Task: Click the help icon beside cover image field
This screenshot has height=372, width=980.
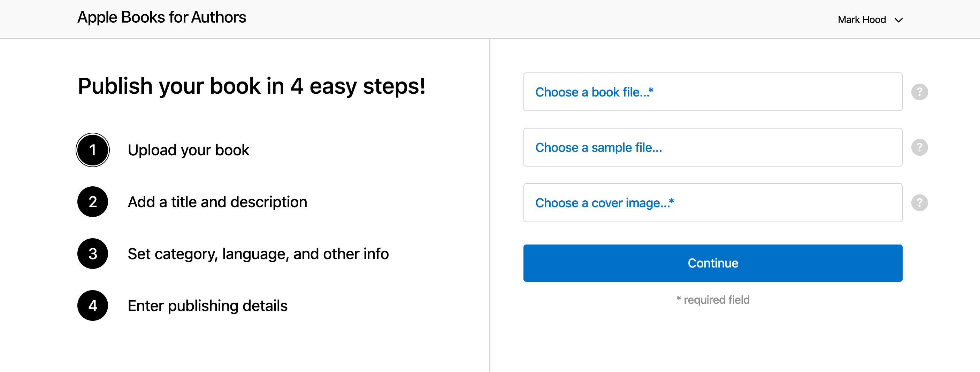Action: coord(920,203)
